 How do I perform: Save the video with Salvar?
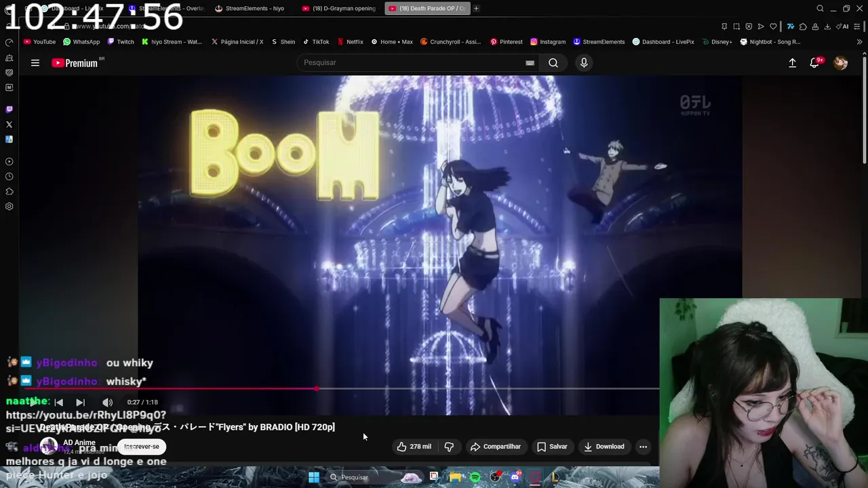[552, 447]
